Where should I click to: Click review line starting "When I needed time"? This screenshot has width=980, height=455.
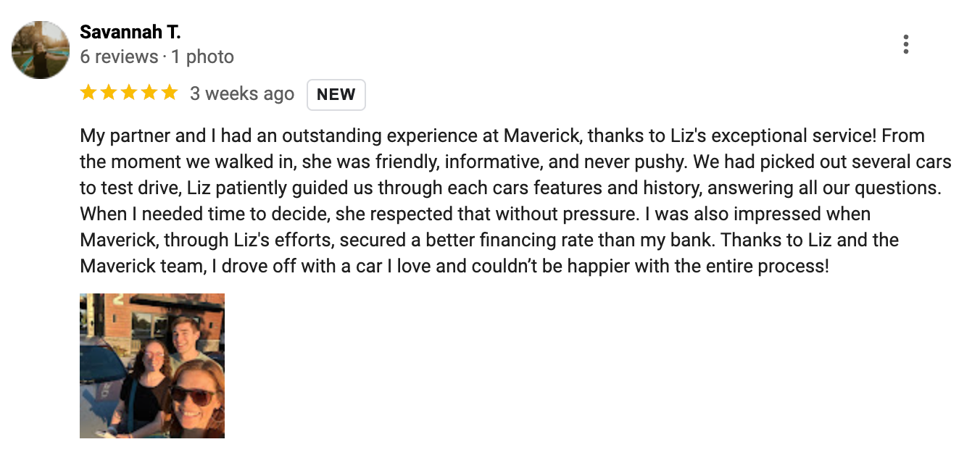coord(476,214)
